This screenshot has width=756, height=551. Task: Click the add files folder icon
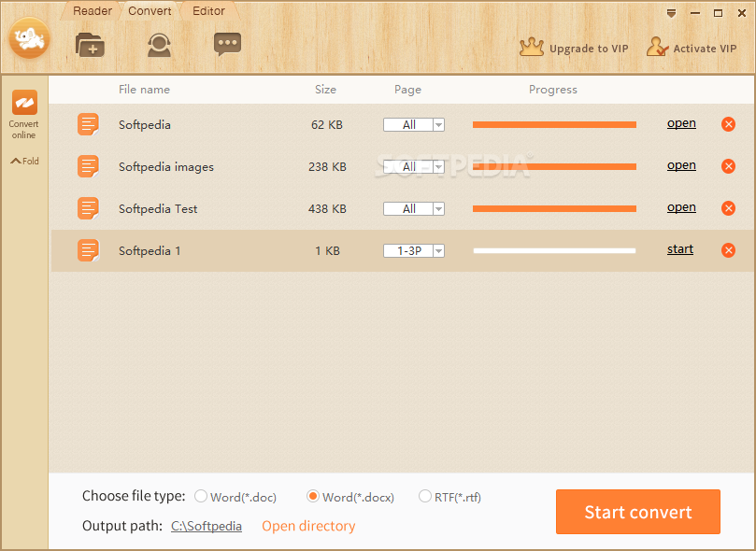tap(90, 45)
